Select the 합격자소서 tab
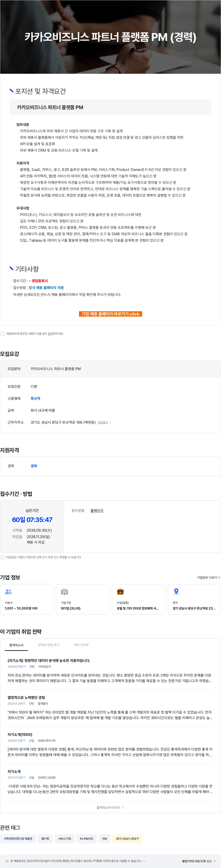The width and height of the screenshot is (221, 868). (16, 645)
